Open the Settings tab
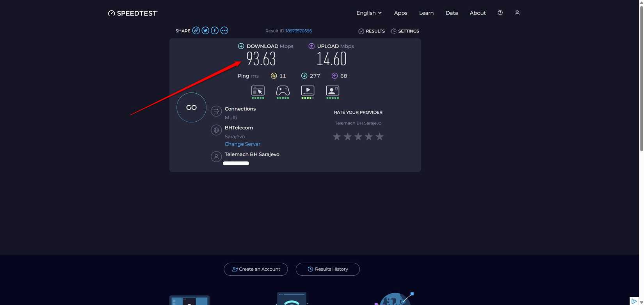This screenshot has width=644, height=305. click(x=405, y=31)
